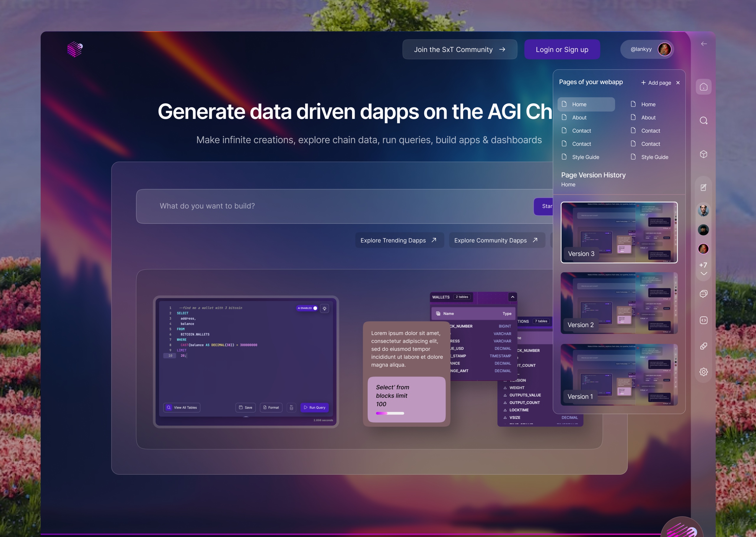
Task: Open the code brackets icon in sidebar
Action: (703, 320)
